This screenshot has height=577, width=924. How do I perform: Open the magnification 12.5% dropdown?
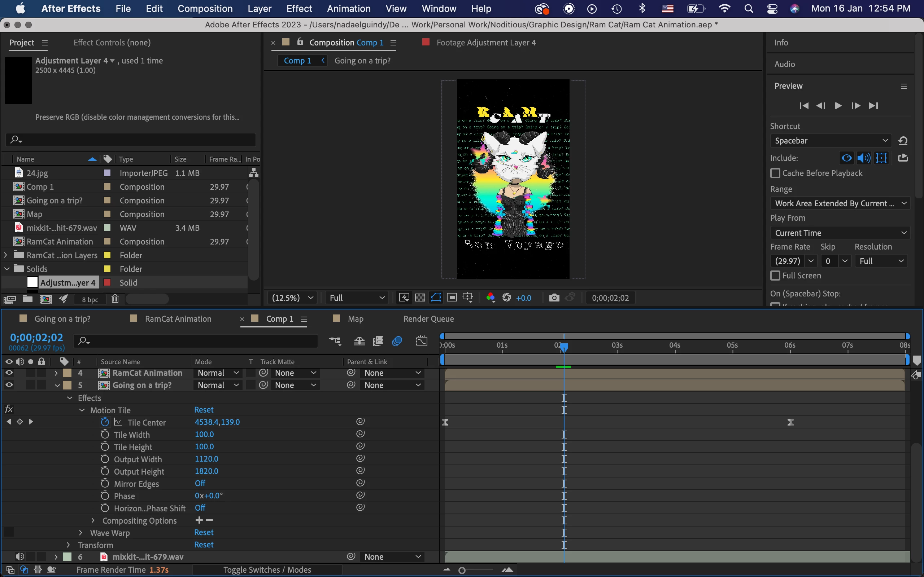click(x=292, y=298)
